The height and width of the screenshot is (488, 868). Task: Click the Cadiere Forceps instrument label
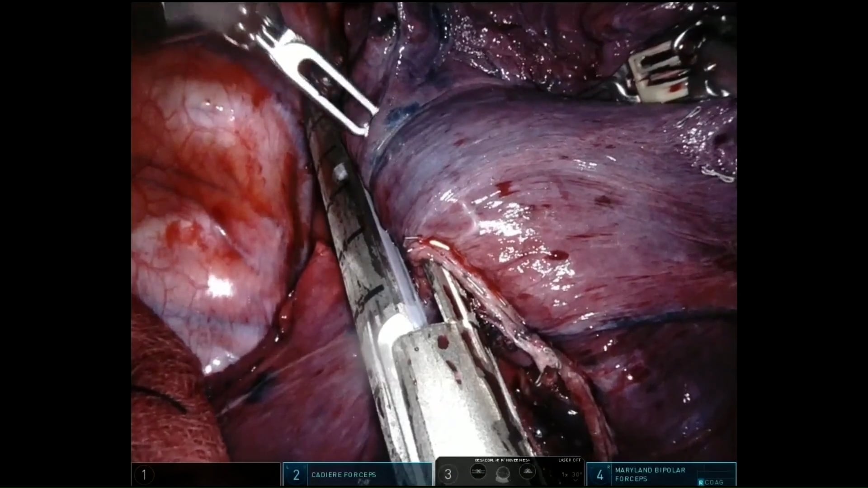coord(344,475)
